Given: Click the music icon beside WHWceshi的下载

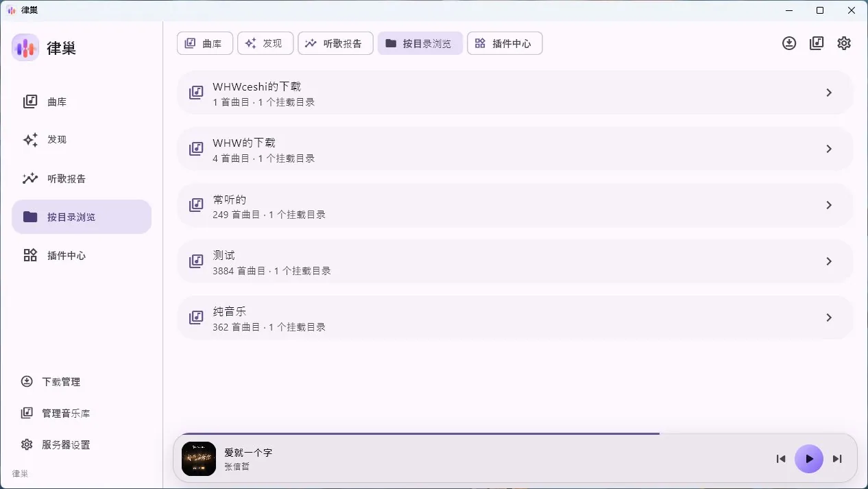Looking at the screenshot, I should click(x=196, y=92).
